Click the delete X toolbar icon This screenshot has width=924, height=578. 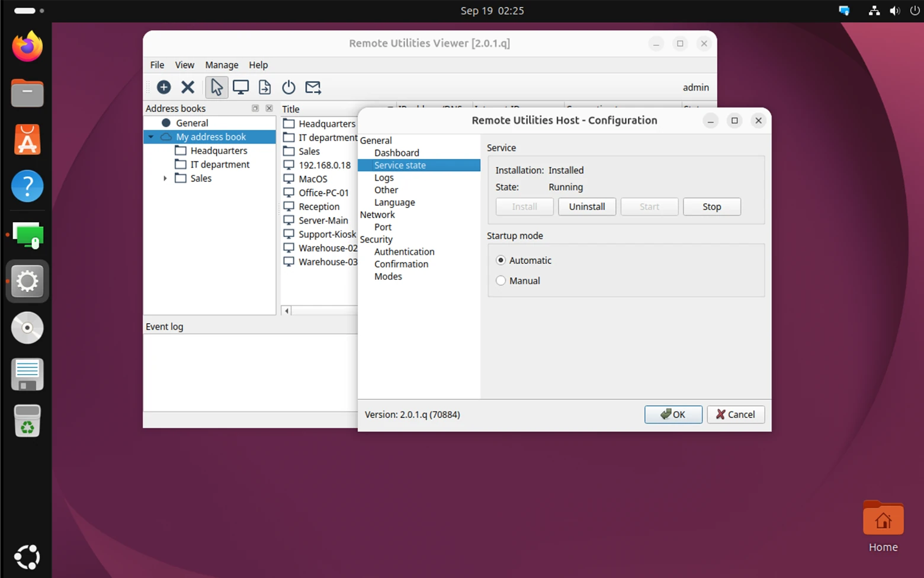188,87
